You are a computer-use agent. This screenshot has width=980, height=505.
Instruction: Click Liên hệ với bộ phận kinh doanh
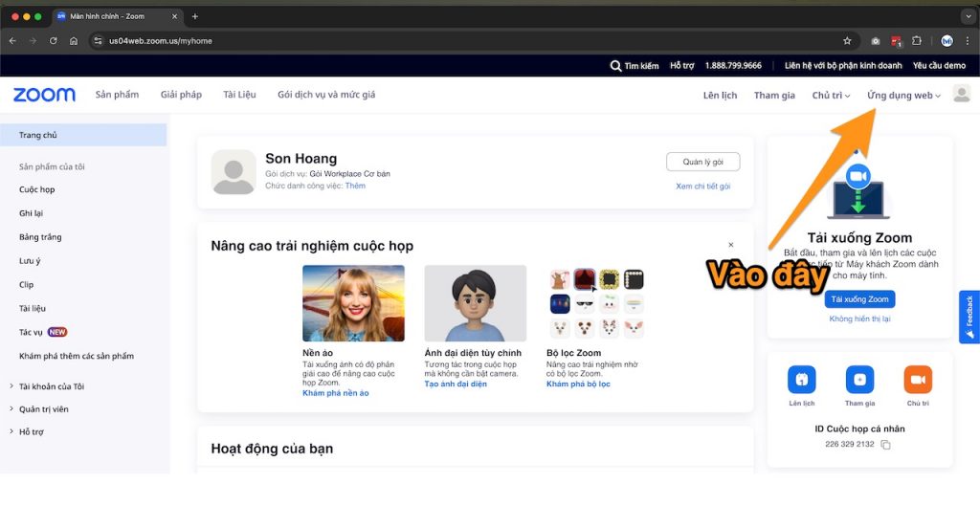click(843, 66)
